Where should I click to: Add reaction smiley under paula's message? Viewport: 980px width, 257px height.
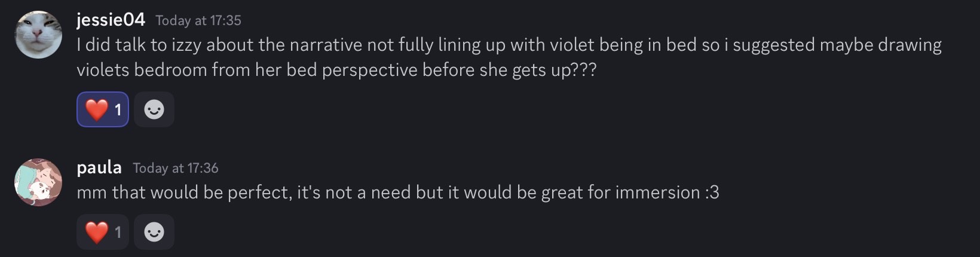pos(154,232)
